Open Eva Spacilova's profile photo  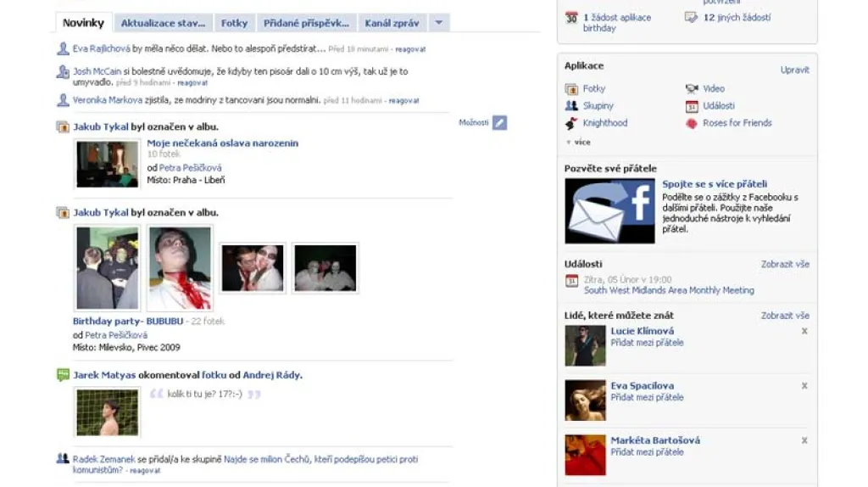point(585,400)
